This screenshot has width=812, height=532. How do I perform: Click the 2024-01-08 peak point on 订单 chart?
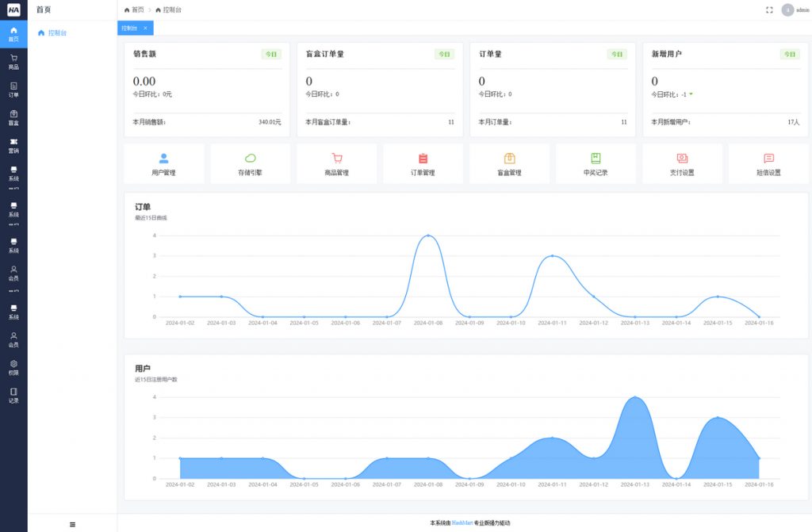[428, 235]
